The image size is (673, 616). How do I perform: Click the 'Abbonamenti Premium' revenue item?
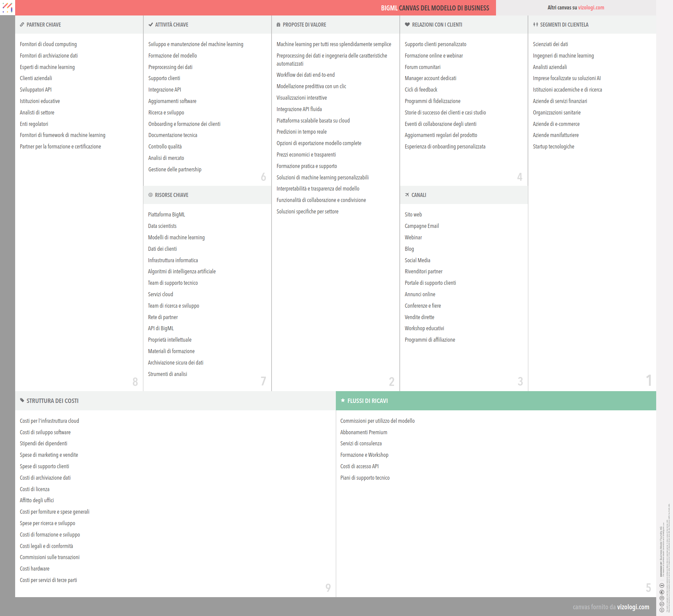pyautogui.click(x=363, y=432)
